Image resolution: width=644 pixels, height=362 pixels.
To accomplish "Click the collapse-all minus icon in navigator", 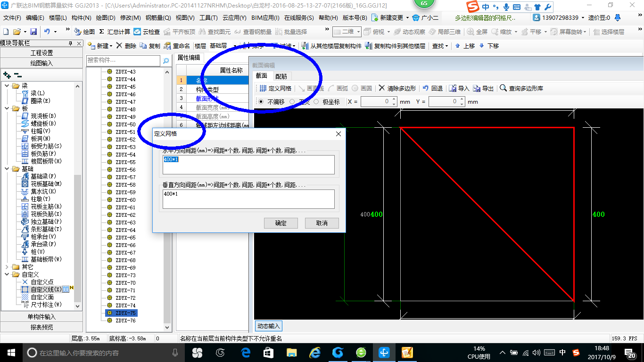I will click(x=18, y=74).
